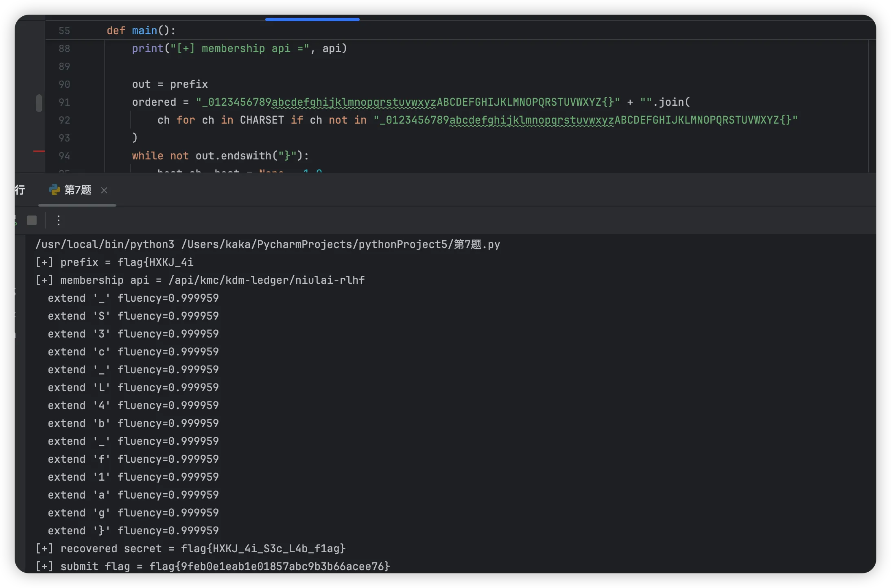Click the print membership api statement

tap(239, 48)
